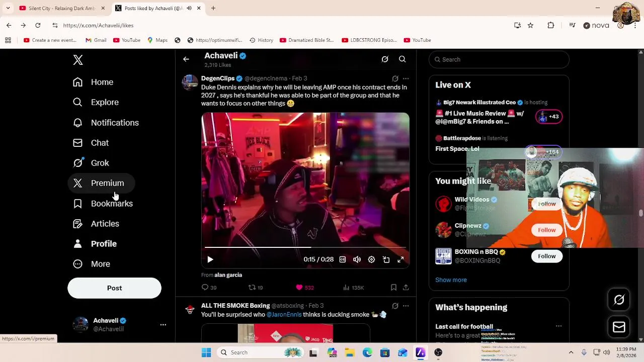Viewport: 644px width, 362px height.
Task: Follow BOXING n BBQ
Action: click(x=546, y=256)
